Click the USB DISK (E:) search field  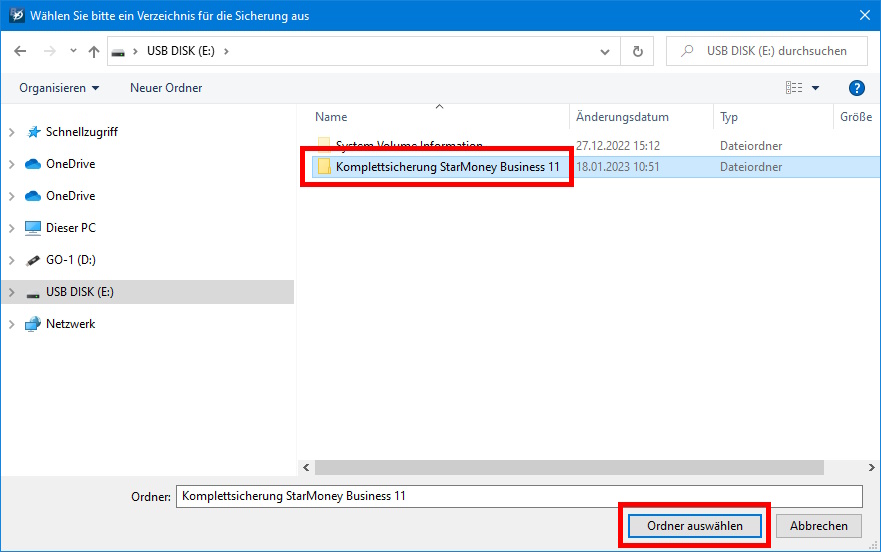click(x=767, y=51)
